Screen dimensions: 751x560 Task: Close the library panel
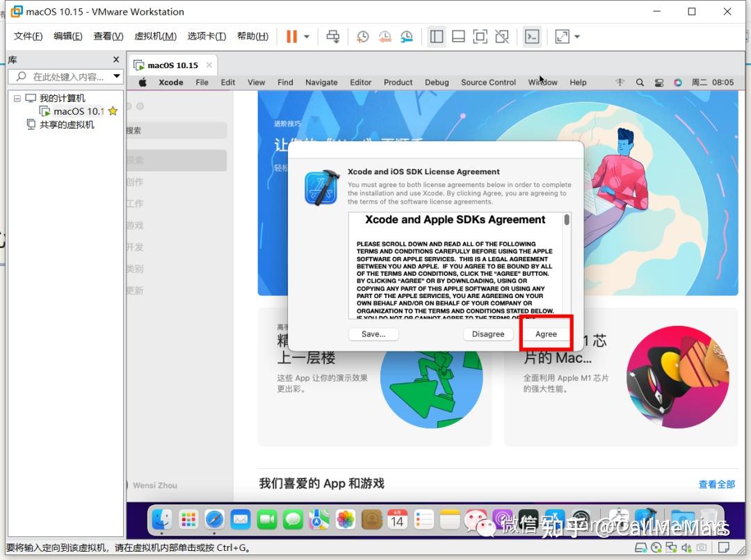point(116,59)
